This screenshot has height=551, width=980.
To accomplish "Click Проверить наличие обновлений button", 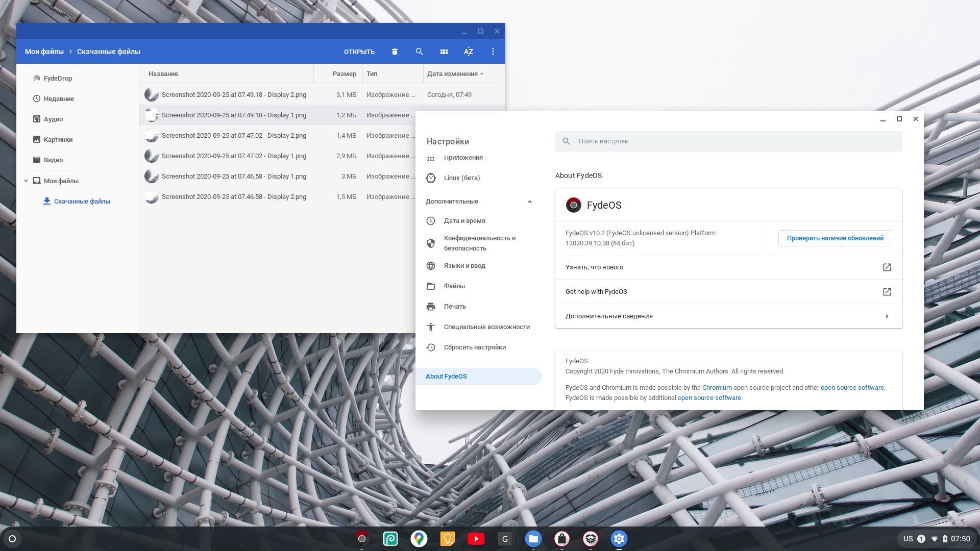I will tap(835, 238).
